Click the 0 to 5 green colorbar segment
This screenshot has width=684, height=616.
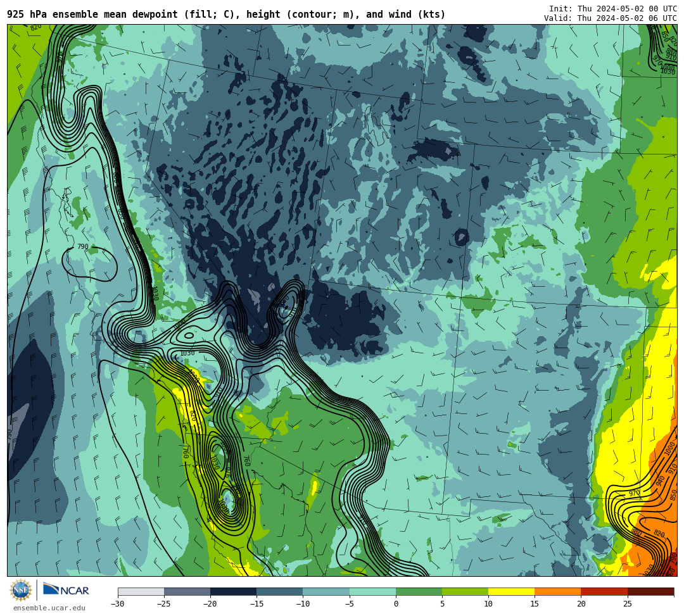tap(419, 591)
